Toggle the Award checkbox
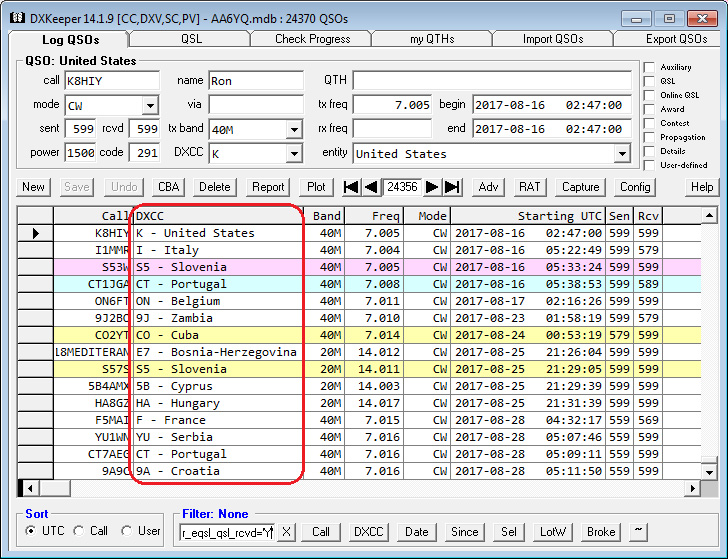Screen dimensions: 728x559 pyautogui.click(x=649, y=109)
